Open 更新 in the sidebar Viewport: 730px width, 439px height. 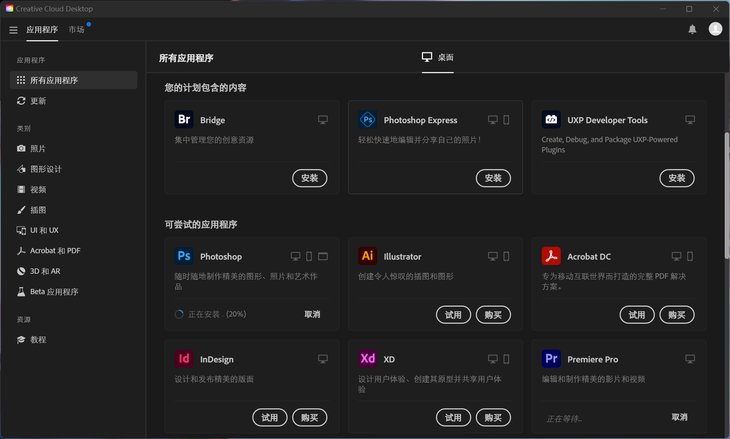(x=37, y=101)
